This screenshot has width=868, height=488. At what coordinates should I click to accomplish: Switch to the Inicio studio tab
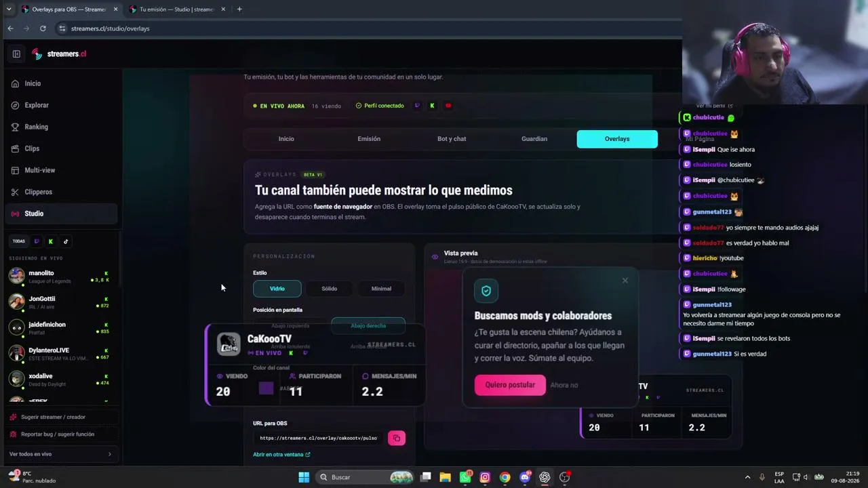point(286,139)
